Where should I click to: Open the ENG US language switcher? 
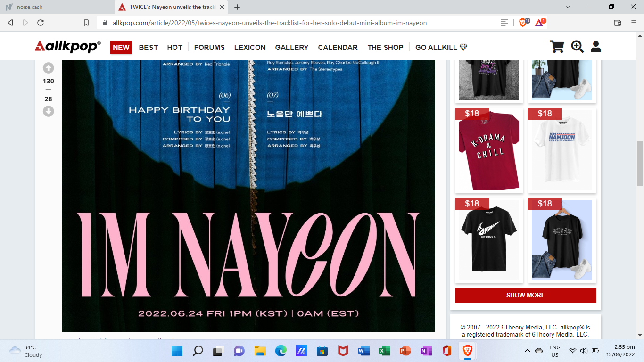pyautogui.click(x=555, y=351)
